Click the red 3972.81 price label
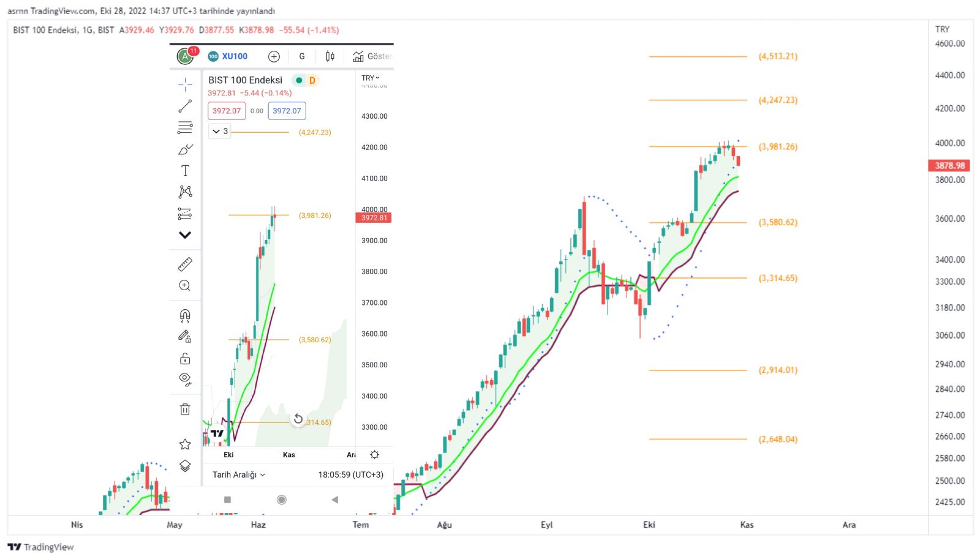The width and height of the screenshot is (980, 559). [x=374, y=218]
